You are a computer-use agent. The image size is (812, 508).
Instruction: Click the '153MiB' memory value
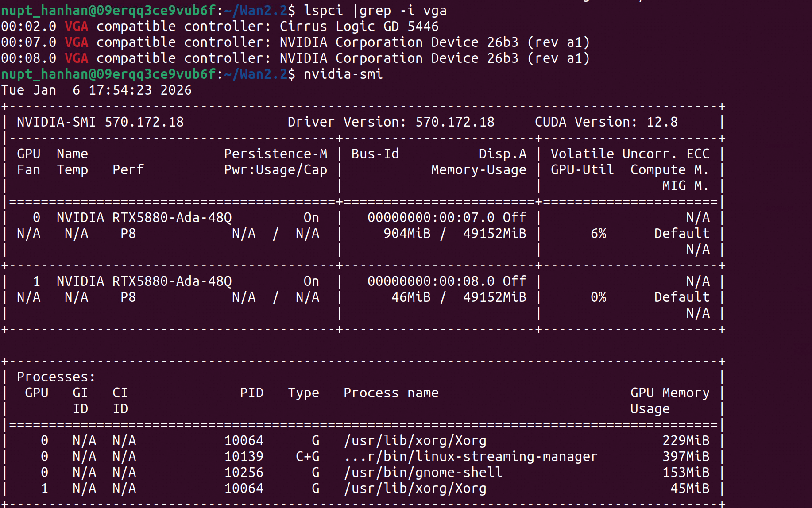(x=686, y=472)
